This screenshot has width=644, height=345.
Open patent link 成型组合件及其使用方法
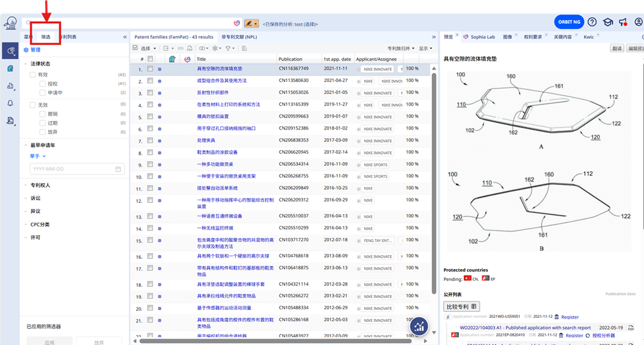222,81
